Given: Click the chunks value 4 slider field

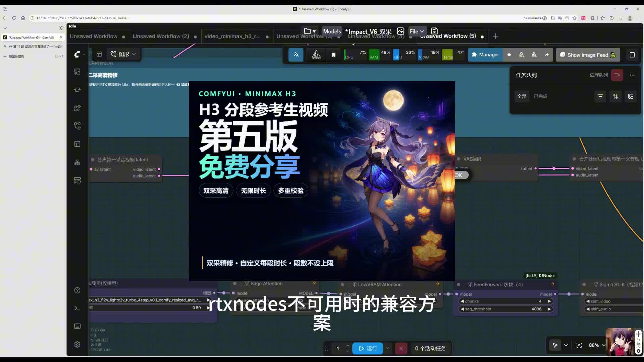Looking at the screenshot, I should point(505,301).
